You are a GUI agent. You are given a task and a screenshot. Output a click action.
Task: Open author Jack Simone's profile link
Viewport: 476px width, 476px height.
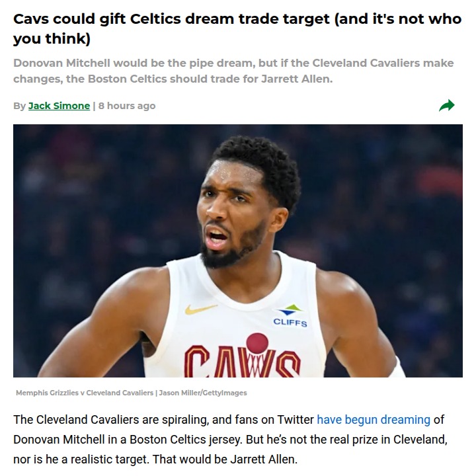tap(59, 106)
